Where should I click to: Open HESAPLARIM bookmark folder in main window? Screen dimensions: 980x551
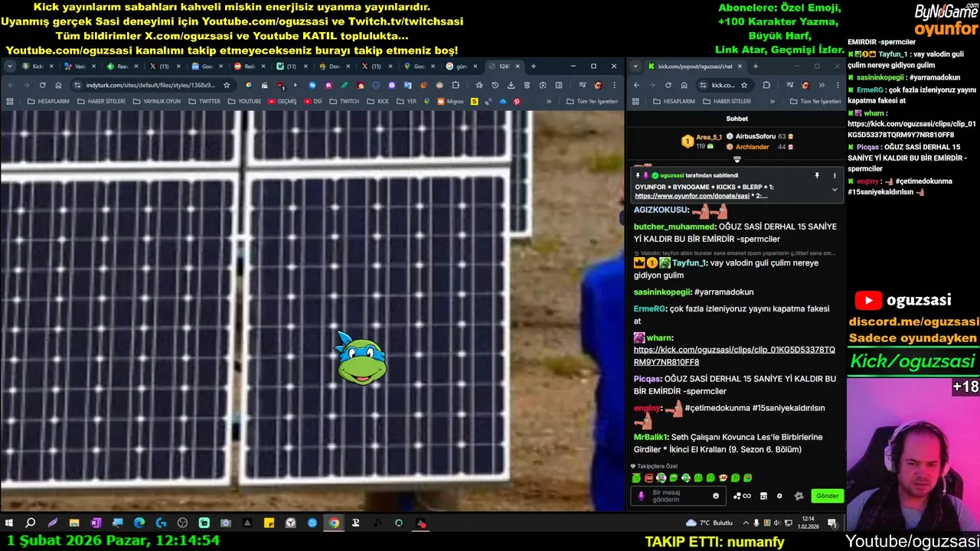click(48, 101)
